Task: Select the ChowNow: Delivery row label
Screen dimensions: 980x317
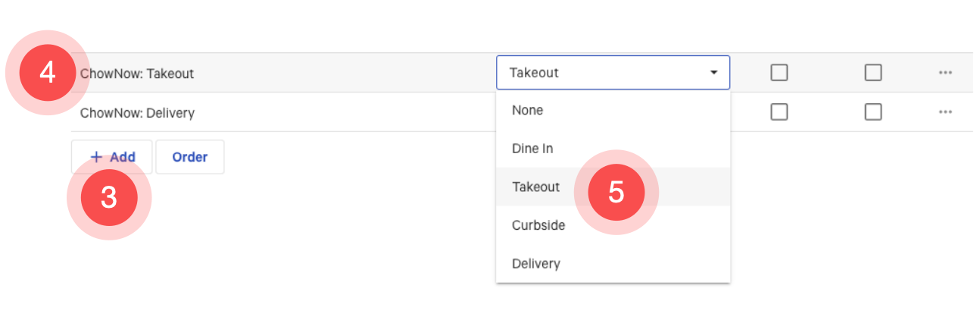Action: pos(137,113)
